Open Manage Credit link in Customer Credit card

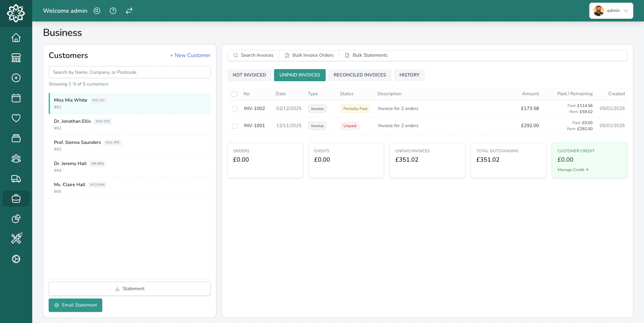point(572,170)
